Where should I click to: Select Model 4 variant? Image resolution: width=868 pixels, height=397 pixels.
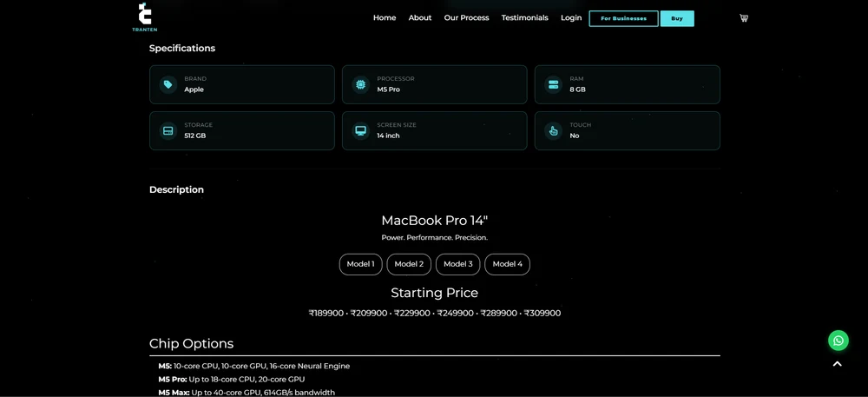click(507, 264)
